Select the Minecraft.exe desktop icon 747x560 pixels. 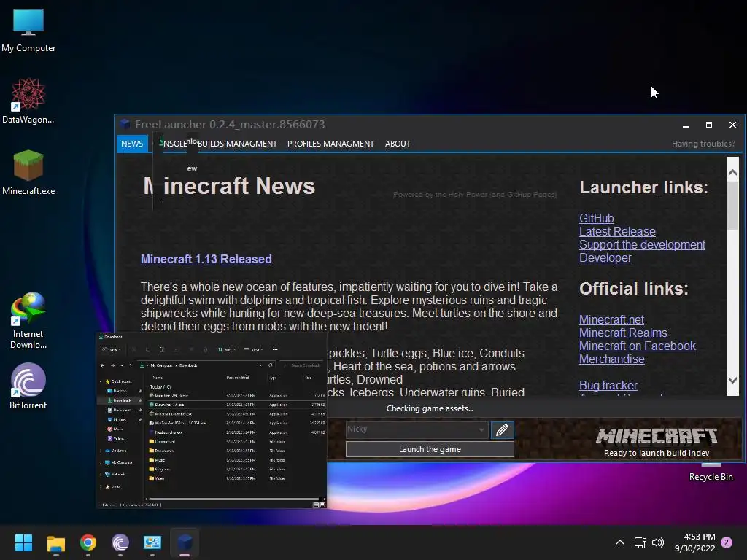pos(28,172)
